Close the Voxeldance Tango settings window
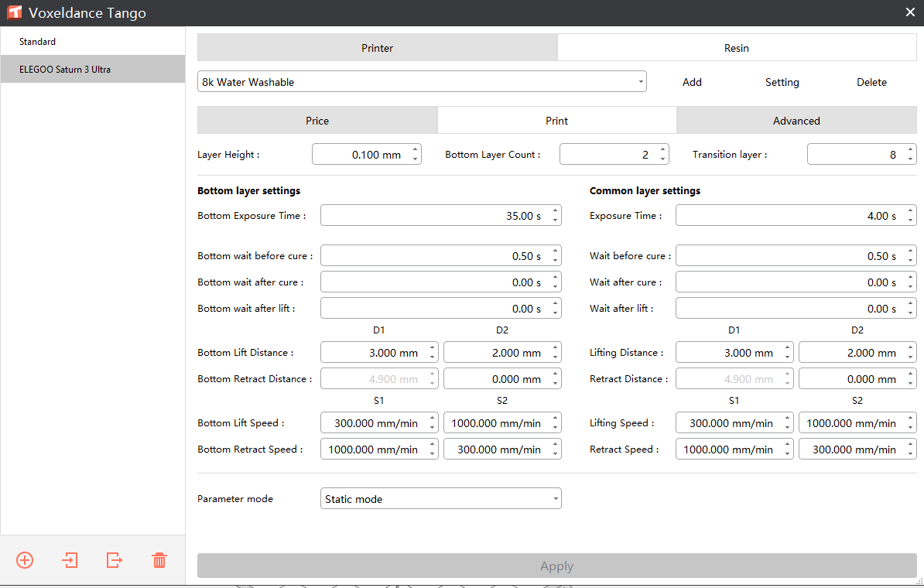 click(910, 12)
